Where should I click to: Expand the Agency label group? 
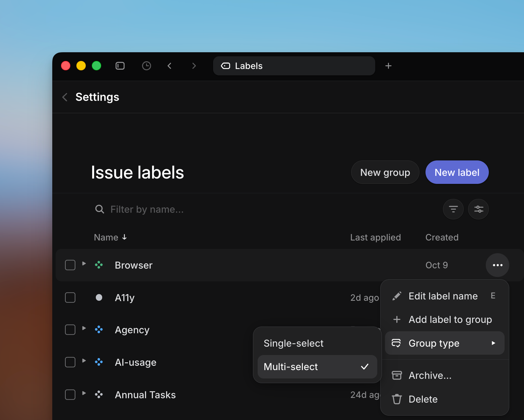coord(84,328)
